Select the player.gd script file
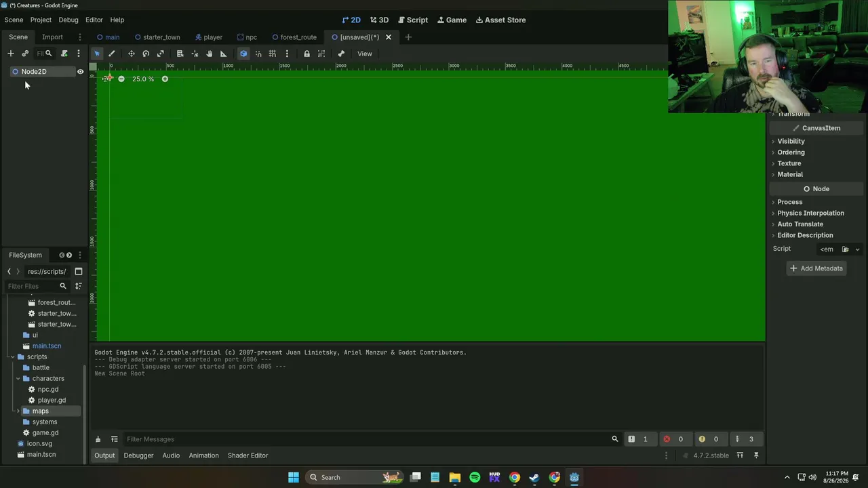The height and width of the screenshot is (488, 868). pyautogui.click(x=52, y=401)
